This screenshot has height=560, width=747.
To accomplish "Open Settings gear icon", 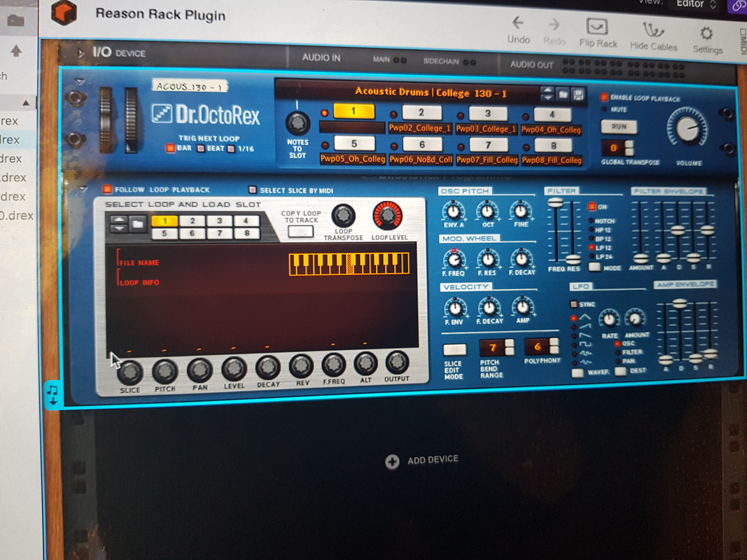I will pos(706,34).
